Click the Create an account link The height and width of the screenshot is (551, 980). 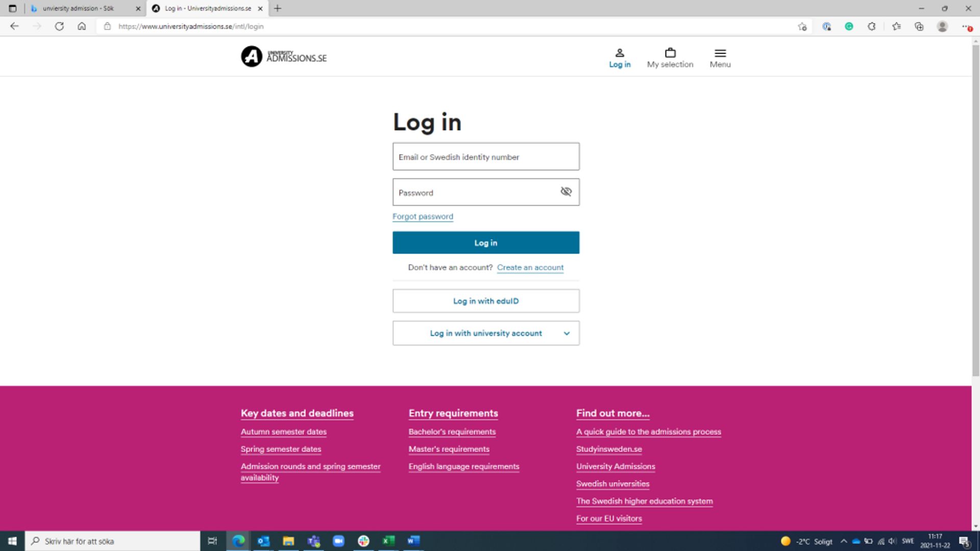[530, 267]
